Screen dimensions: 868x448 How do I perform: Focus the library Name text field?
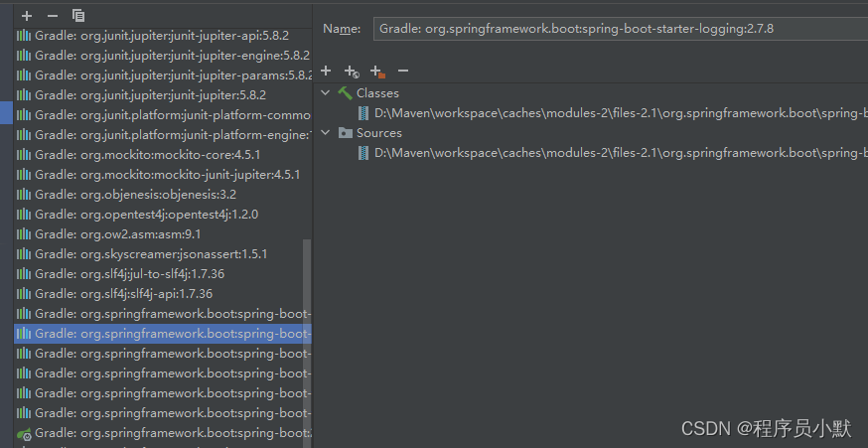tap(621, 29)
